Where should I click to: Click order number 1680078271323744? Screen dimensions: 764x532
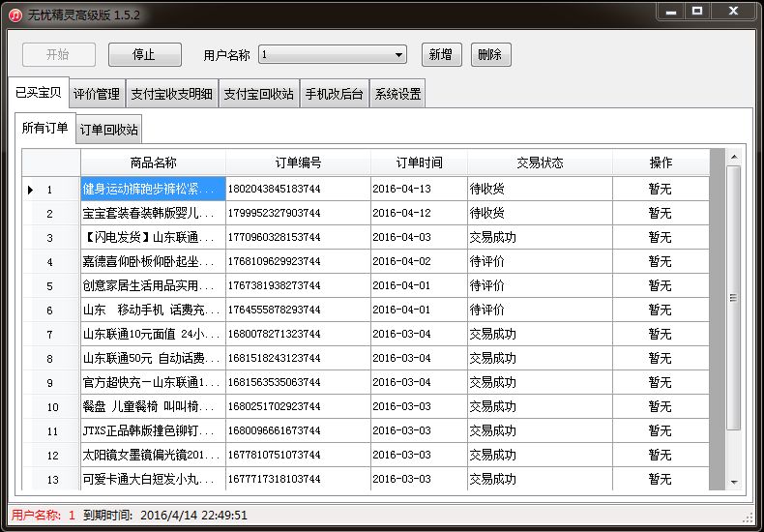[x=298, y=335]
